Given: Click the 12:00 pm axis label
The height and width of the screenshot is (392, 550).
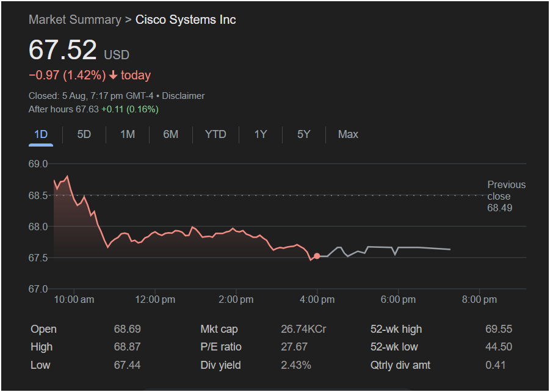Looking at the screenshot, I should coord(155,300).
